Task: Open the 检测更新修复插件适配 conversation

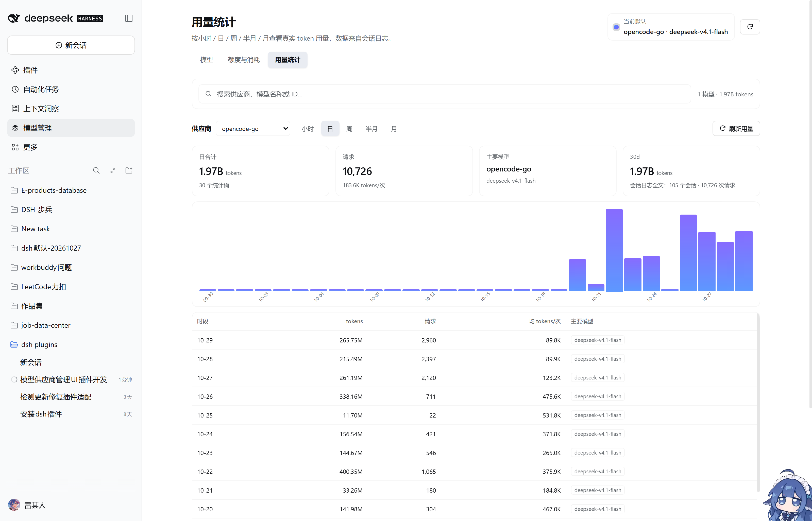Action: [71, 397]
